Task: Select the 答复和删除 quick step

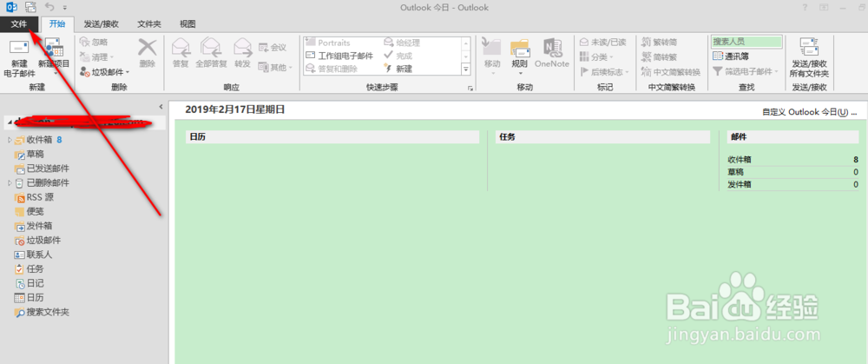Action: click(332, 69)
